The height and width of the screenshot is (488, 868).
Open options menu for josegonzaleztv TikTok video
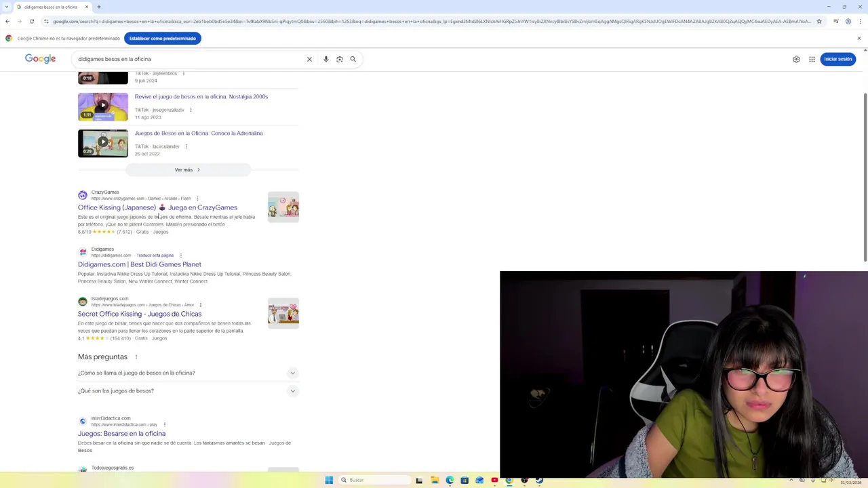point(191,110)
